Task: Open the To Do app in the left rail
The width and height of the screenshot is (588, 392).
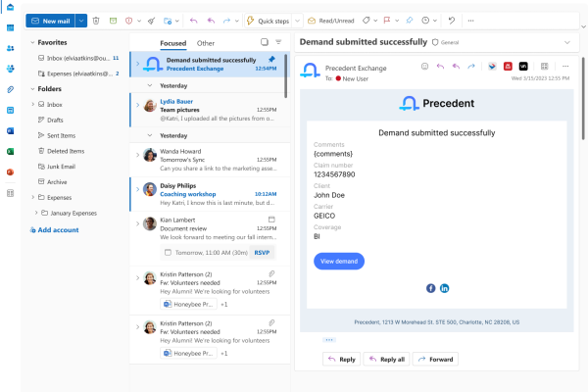Action: [11, 110]
